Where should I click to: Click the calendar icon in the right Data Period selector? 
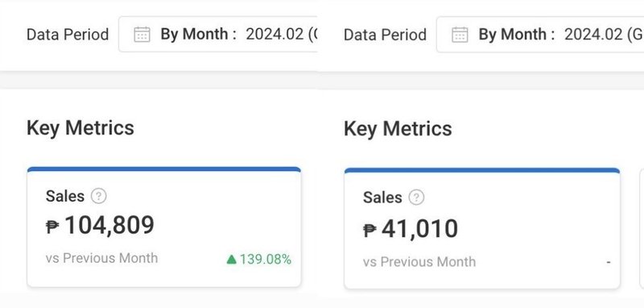(460, 35)
